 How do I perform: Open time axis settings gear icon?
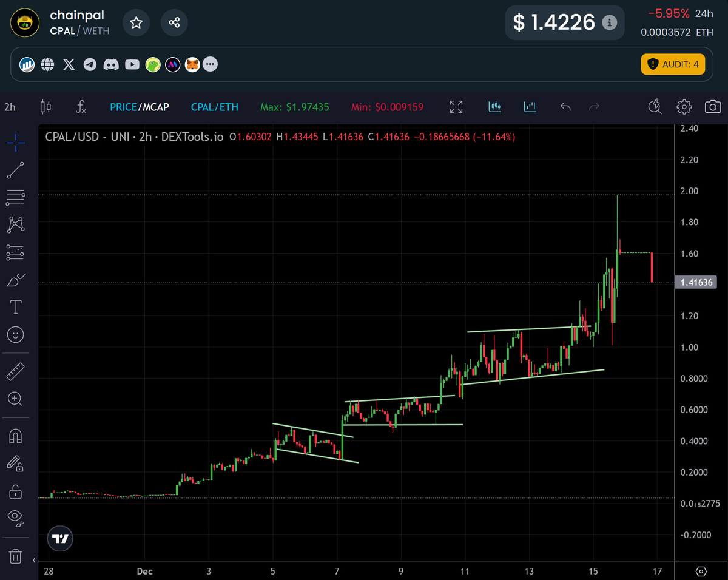tap(701, 572)
